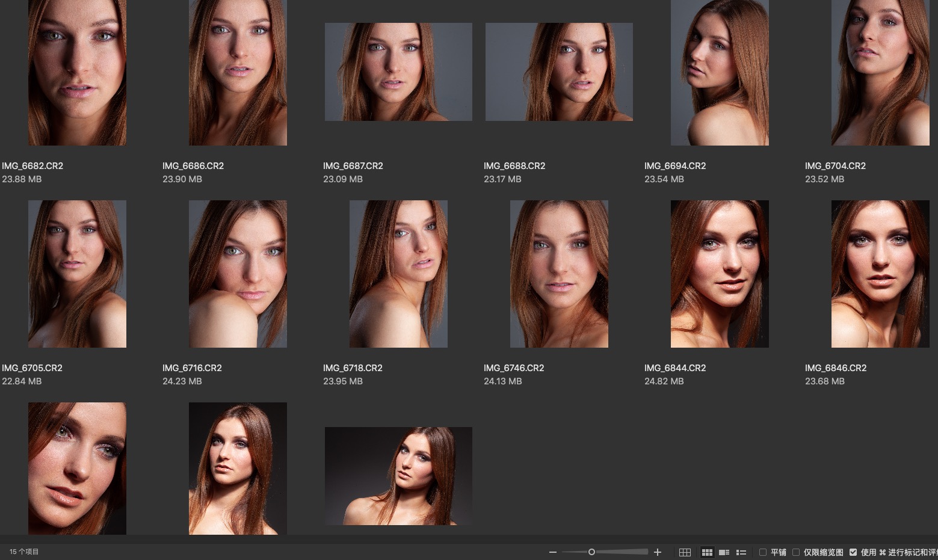Click the plus icon to enlarge thumbnails
The width and height of the screenshot is (938, 560).
pyautogui.click(x=658, y=552)
